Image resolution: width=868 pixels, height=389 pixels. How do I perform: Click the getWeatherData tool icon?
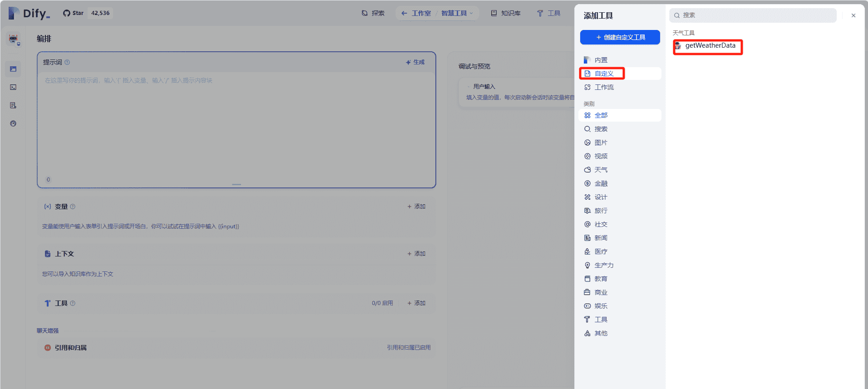(678, 46)
